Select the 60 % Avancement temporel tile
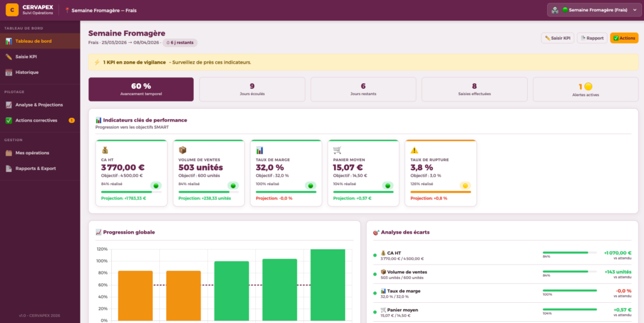644x323 pixels. 141,89
